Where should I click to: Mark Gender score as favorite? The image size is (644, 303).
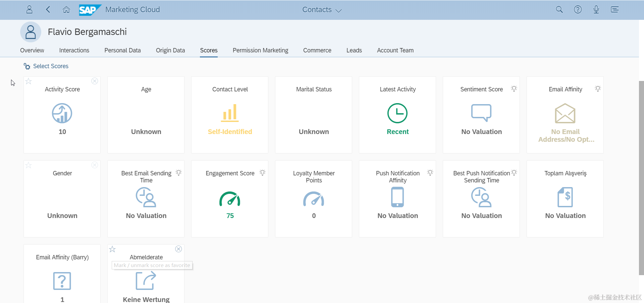(29, 165)
